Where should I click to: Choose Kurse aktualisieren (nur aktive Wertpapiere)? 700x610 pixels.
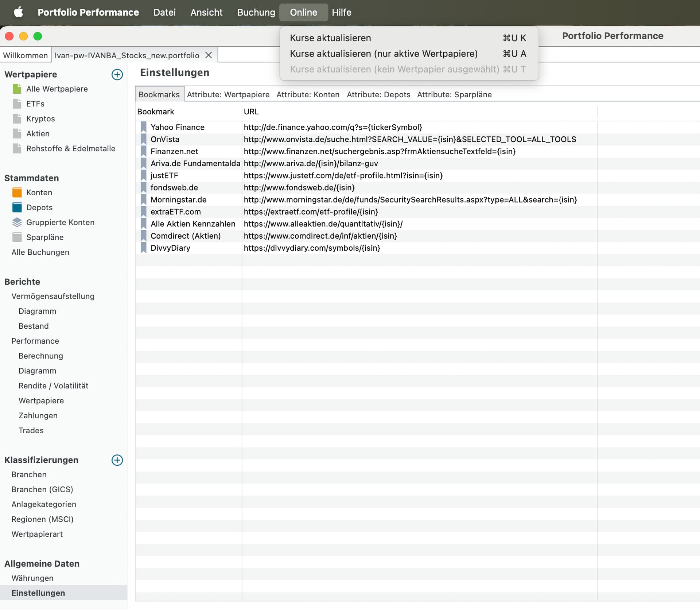click(409, 54)
